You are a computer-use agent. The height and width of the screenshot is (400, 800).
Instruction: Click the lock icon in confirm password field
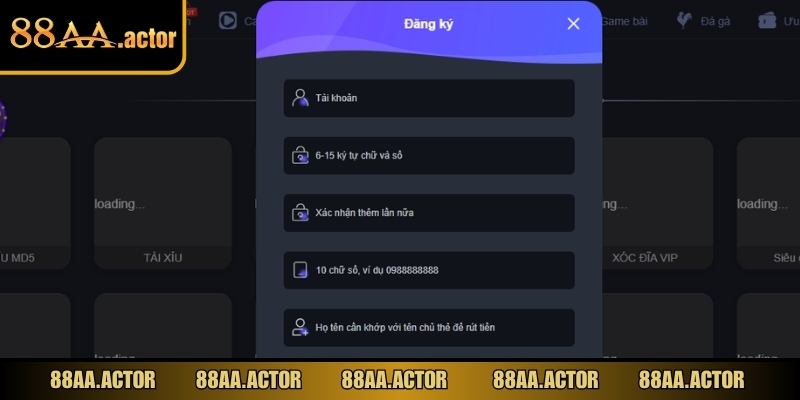pyautogui.click(x=300, y=212)
